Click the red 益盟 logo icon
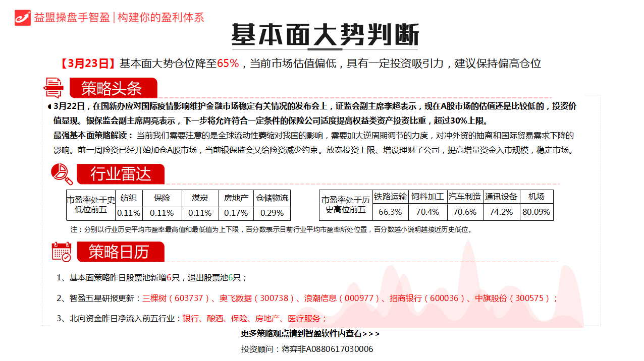 tap(23, 18)
